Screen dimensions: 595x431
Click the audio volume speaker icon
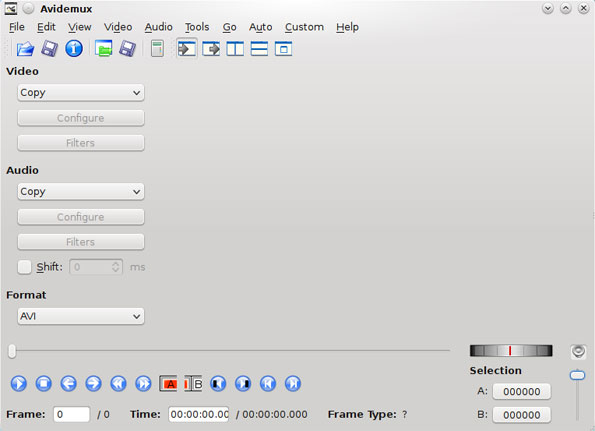pyautogui.click(x=578, y=351)
